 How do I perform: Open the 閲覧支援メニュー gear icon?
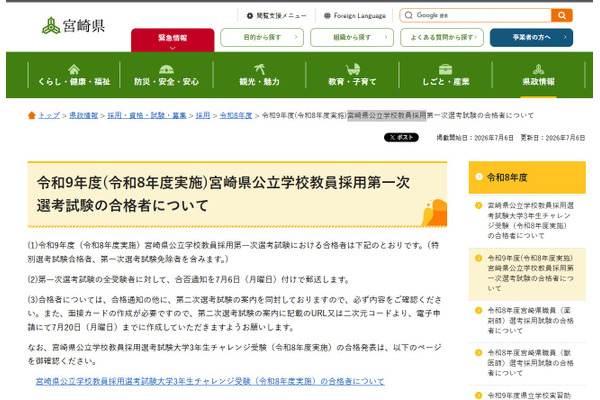coord(250,16)
